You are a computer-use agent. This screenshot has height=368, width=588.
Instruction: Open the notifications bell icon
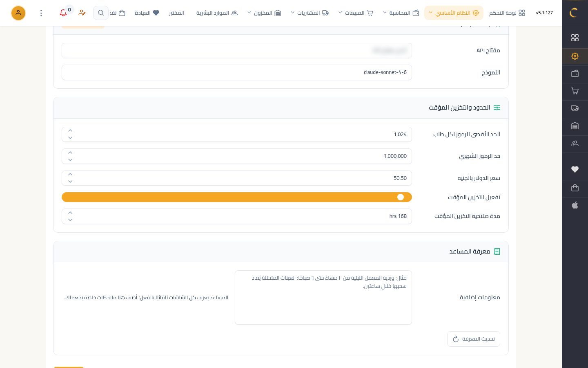63,13
